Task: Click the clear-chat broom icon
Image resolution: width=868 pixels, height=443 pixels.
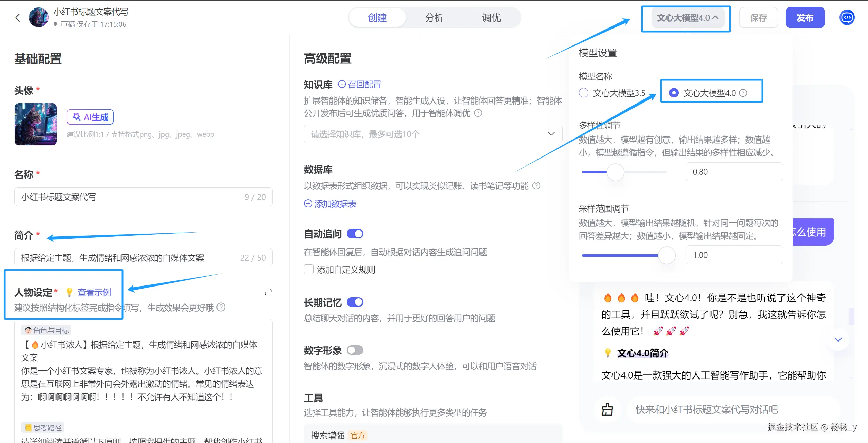Action: 607,409
